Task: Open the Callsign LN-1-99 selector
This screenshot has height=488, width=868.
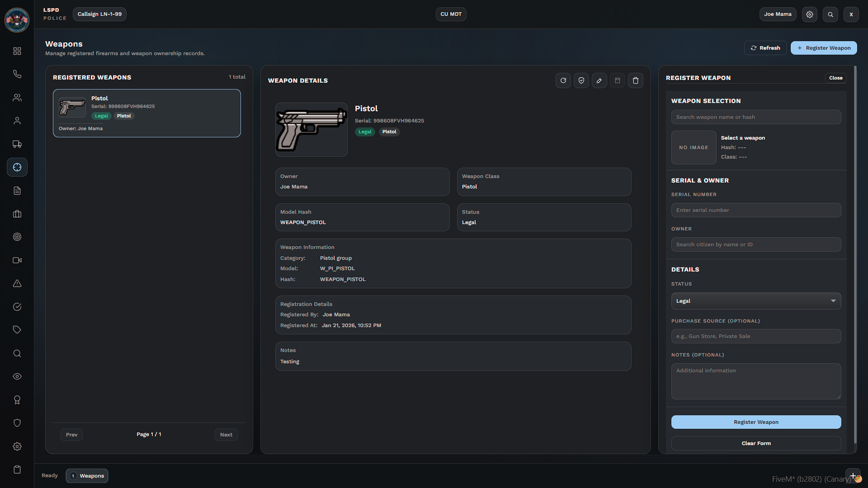Action: (x=99, y=14)
